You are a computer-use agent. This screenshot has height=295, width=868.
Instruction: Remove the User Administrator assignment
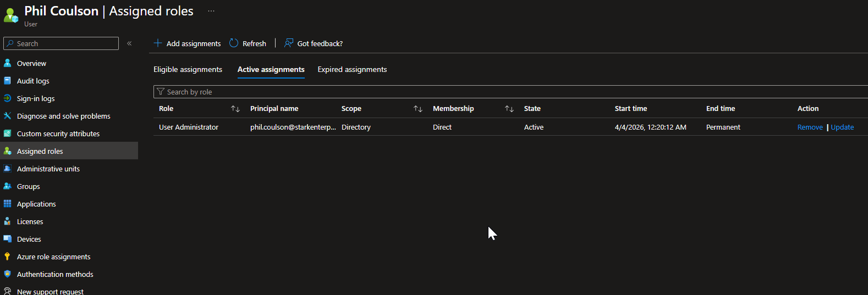coord(810,127)
